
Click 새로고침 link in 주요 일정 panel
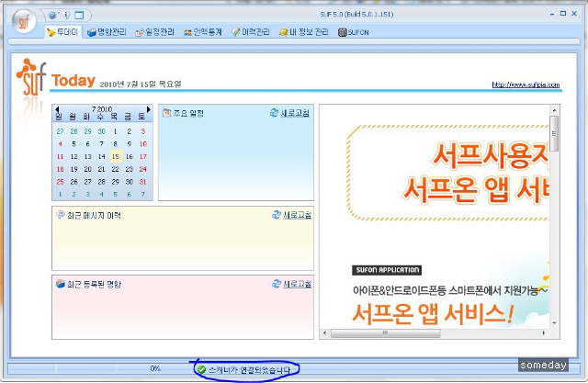[x=295, y=113]
